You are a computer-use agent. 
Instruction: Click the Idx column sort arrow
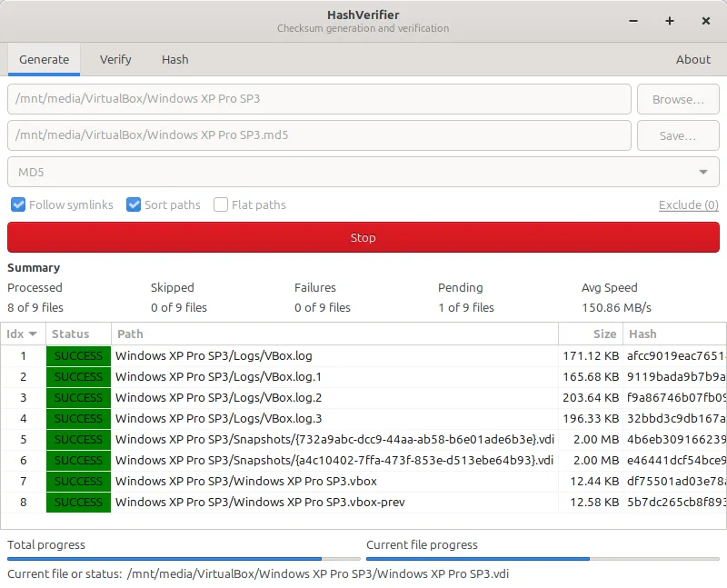tap(33, 334)
